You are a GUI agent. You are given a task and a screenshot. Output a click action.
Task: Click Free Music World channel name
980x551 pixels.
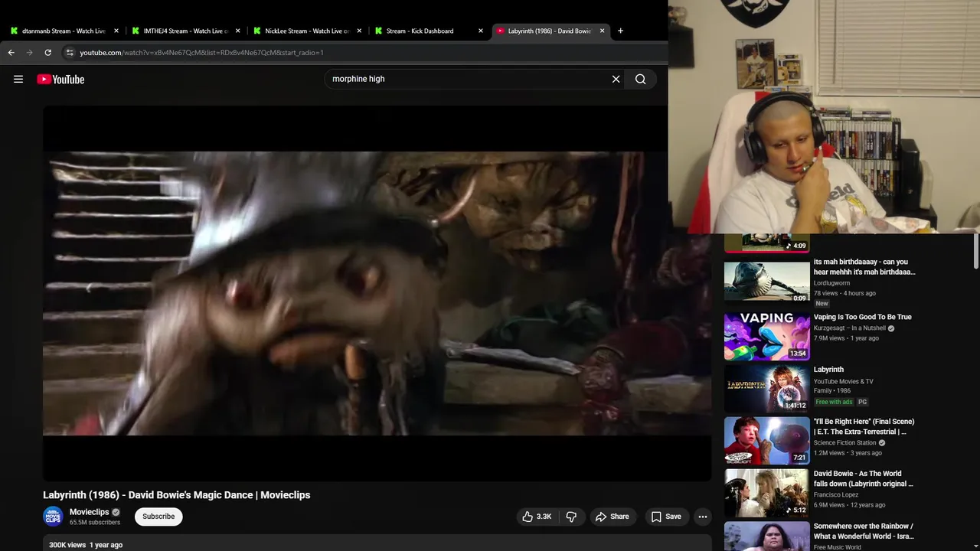click(x=837, y=547)
